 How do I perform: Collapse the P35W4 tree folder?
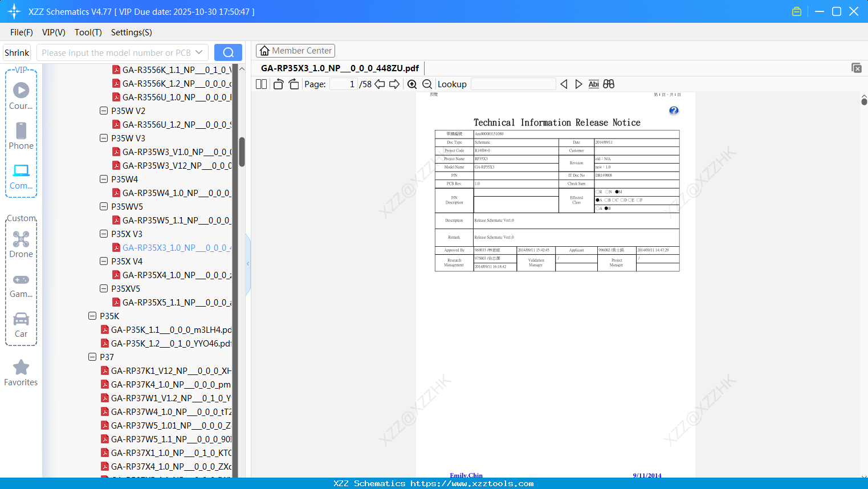[x=104, y=179]
